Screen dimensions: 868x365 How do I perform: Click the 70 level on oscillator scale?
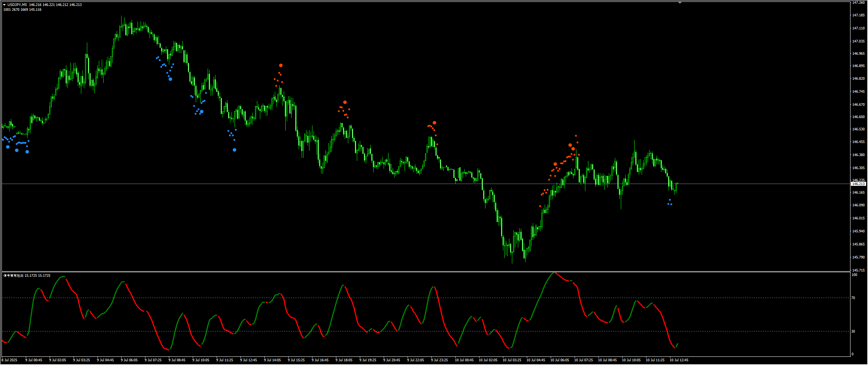tap(853, 298)
